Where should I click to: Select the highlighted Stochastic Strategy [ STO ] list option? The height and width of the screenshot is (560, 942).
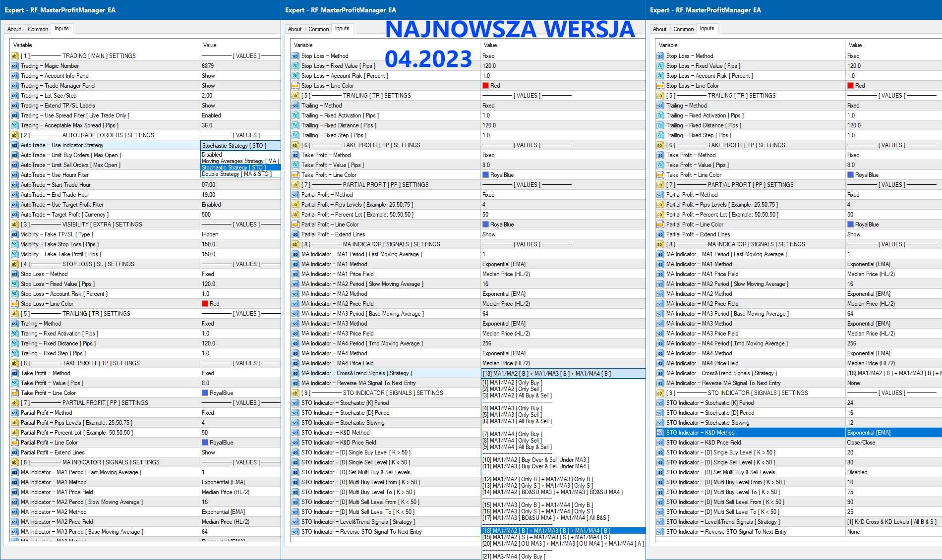[240, 168]
